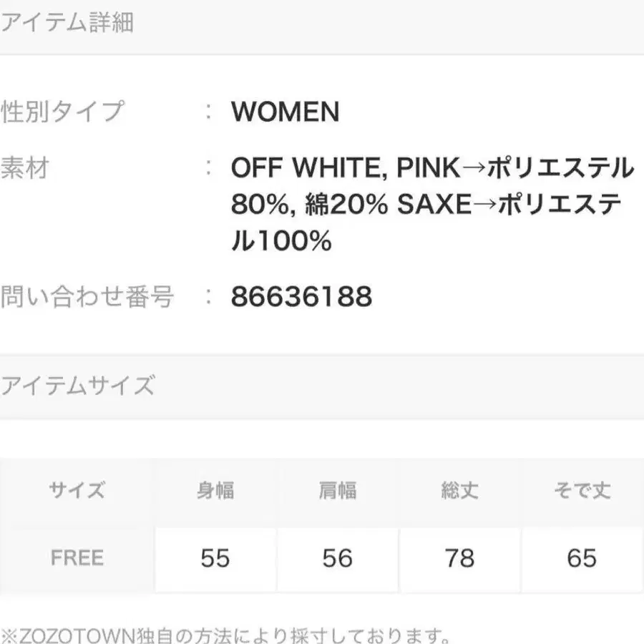Open the WOMEN gender type link
The height and width of the screenshot is (644, 644).
(x=285, y=112)
